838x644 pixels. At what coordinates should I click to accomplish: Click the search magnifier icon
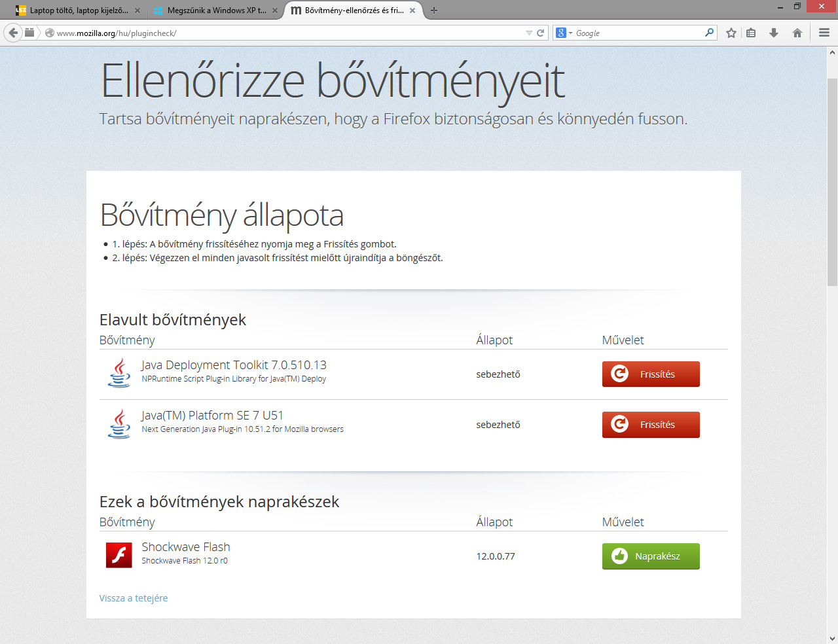click(x=709, y=33)
